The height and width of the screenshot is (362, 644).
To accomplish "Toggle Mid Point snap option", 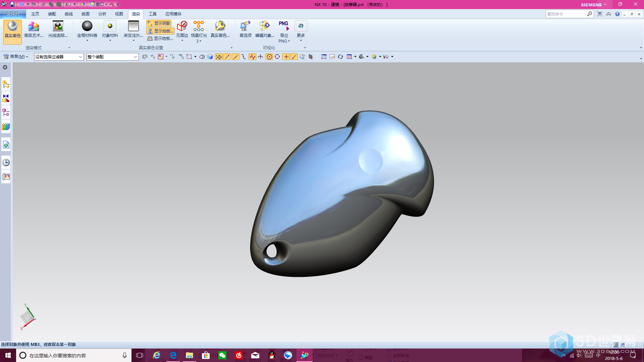I will pyautogui.click(x=235, y=57).
